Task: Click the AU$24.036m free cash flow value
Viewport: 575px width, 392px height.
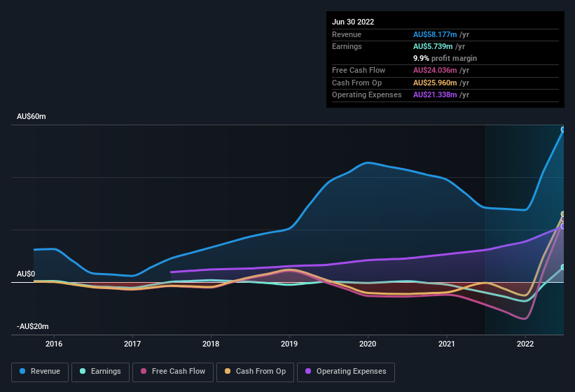Action: pyautogui.click(x=436, y=70)
